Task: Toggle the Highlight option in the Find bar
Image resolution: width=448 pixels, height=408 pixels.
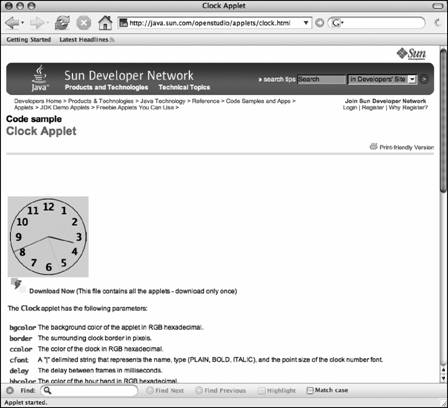Action: [277, 390]
